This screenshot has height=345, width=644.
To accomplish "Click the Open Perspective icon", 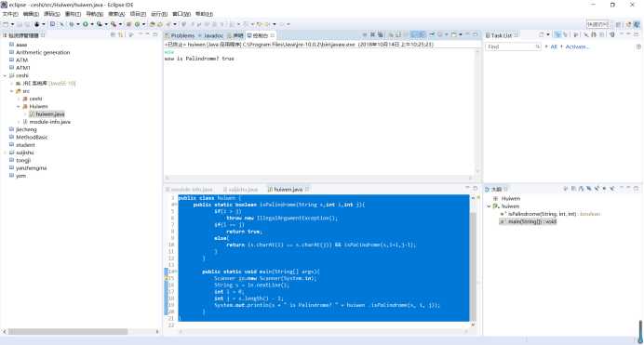I will pyautogui.click(x=619, y=24).
